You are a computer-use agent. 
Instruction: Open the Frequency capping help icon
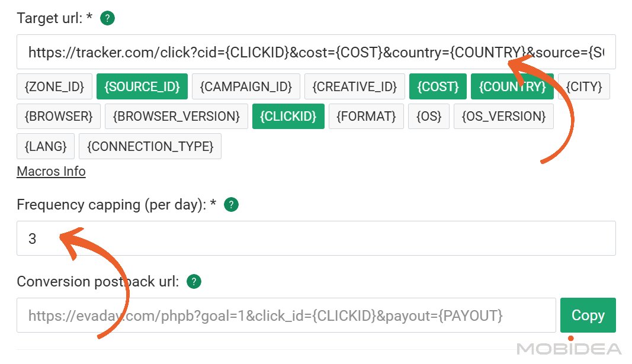click(x=231, y=205)
